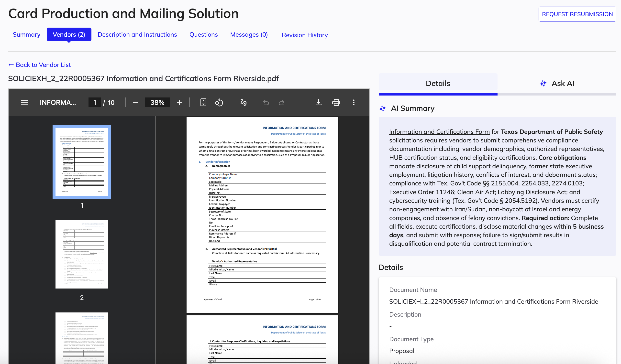Undo the last annotation

click(x=266, y=102)
